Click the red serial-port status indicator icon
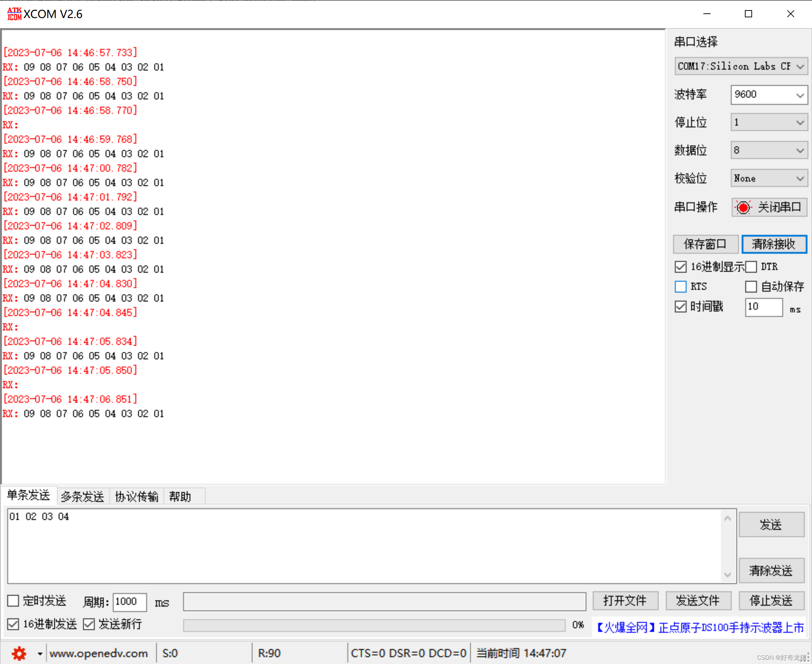This screenshot has height=664, width=812. [743, 208]
